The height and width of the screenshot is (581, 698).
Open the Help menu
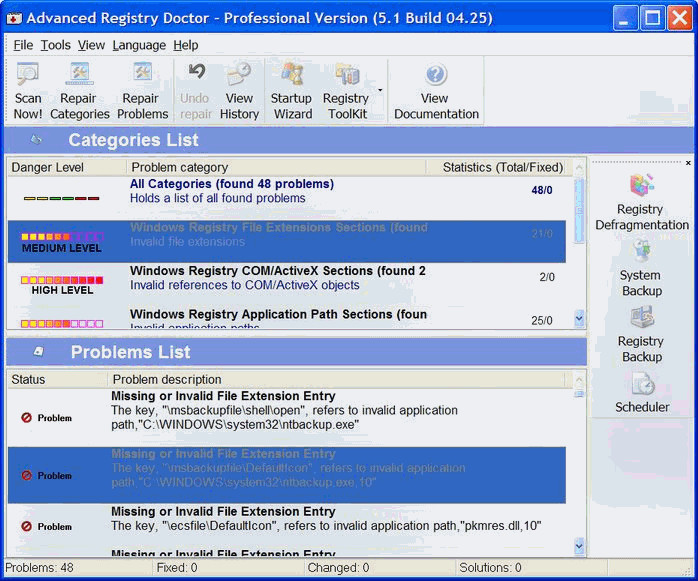[x=186, y=45]
